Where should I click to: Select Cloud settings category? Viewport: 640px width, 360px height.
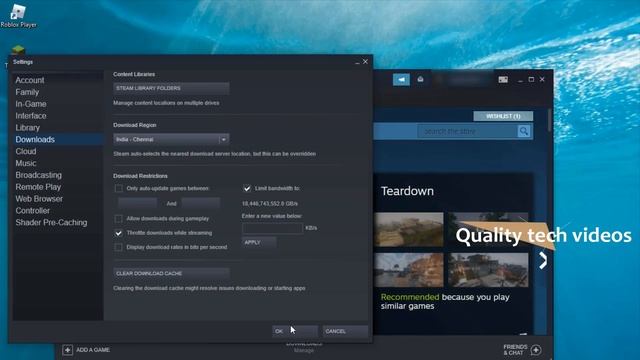coord(26,151)
